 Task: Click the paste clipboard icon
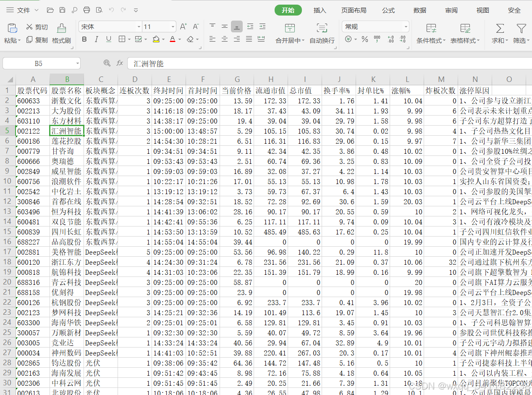tap(12, 28)
